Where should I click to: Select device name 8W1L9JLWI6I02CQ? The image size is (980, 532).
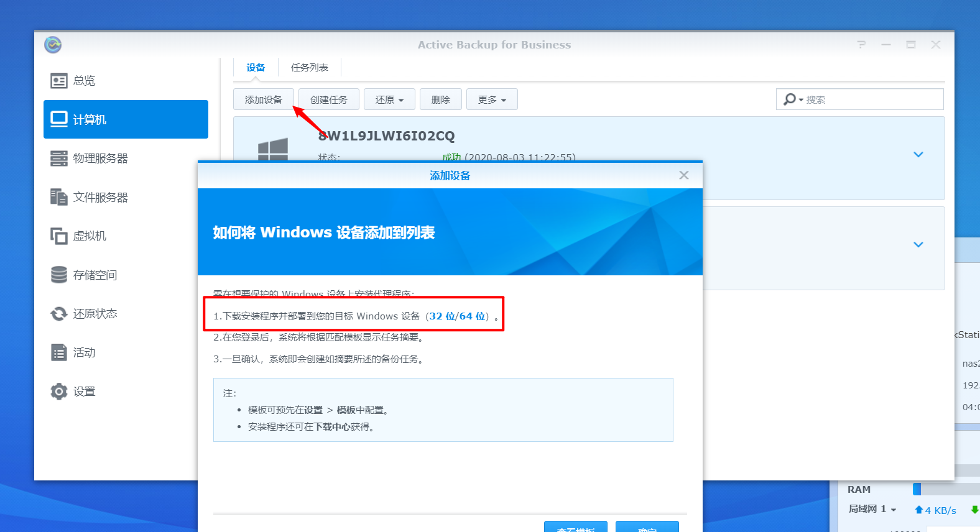(x=387, y=136)
